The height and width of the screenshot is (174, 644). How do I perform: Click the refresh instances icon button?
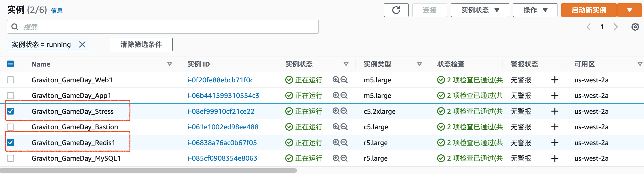click(x=396, y=10)
